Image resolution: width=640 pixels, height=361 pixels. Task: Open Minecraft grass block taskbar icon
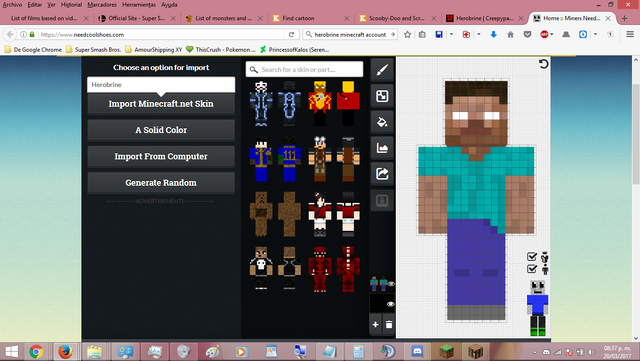click(446, 352)
